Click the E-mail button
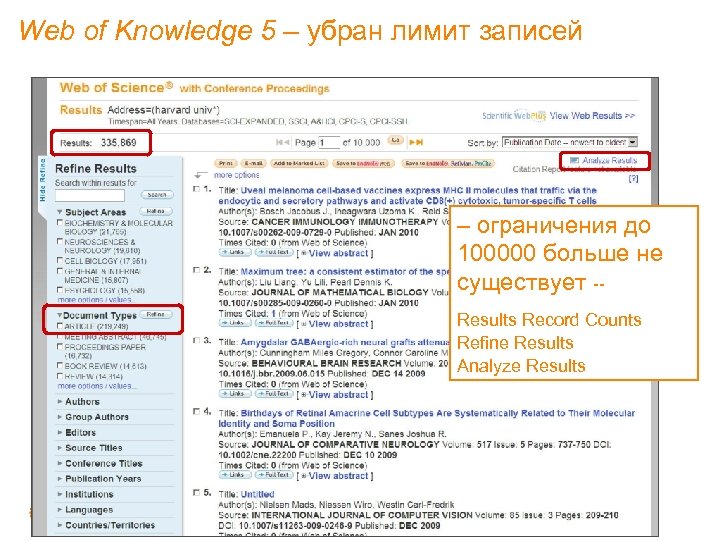Viewport: 720px width, 540px height. (x=253, y=163)
